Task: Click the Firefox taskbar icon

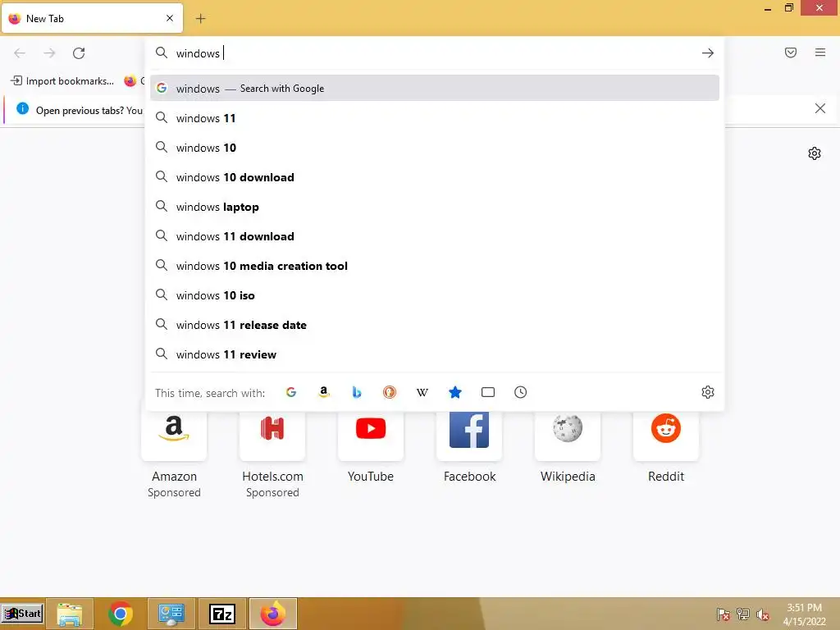Action: [272, 614]
